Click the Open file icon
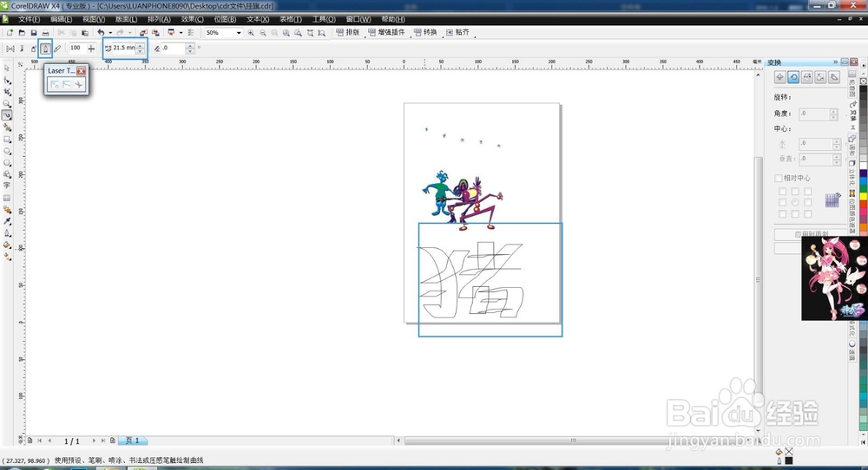Screen dimensions: 868x470 pyautogui.click(x=23, y=33)
